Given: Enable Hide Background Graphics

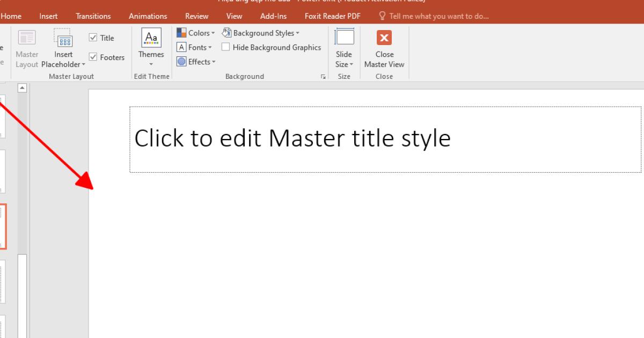Looking at the screenshot, I should [x=225, y=47].
